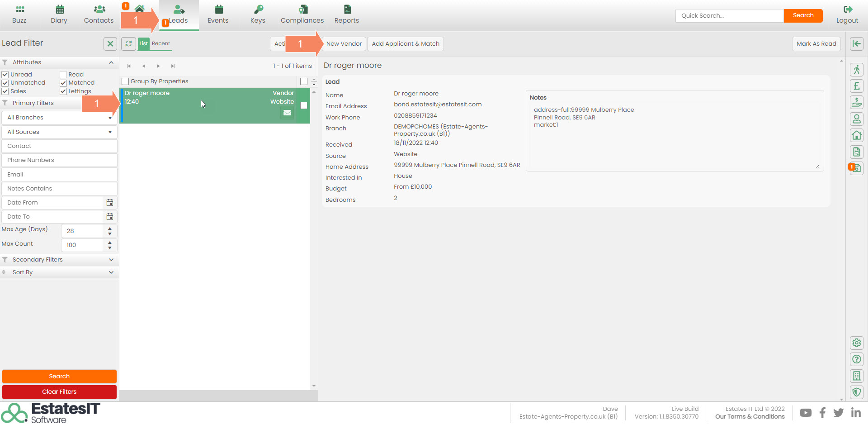Click the refresh leads list icon

128,43
